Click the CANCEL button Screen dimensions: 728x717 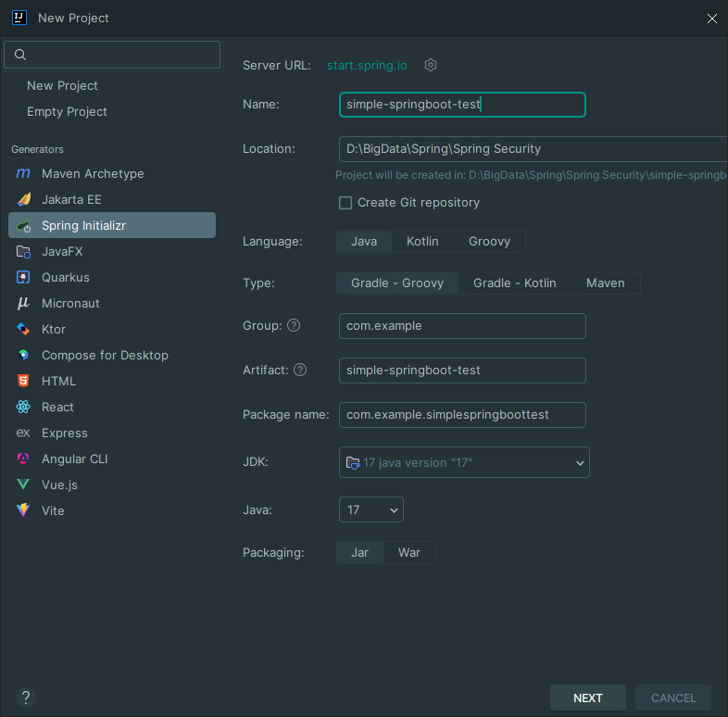click(673, 698)
